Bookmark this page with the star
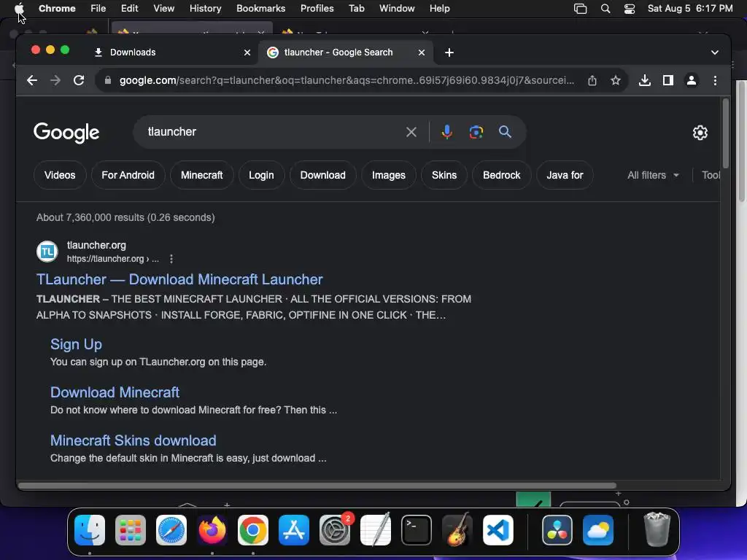The image size is (747, 560). 616,80
